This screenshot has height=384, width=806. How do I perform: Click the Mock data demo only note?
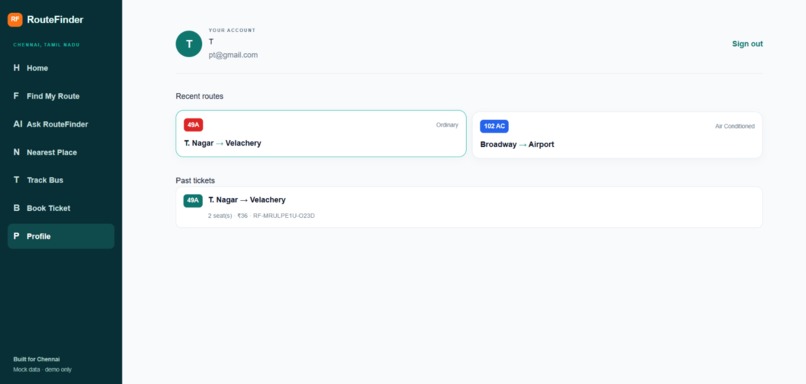tap(43, 369)
